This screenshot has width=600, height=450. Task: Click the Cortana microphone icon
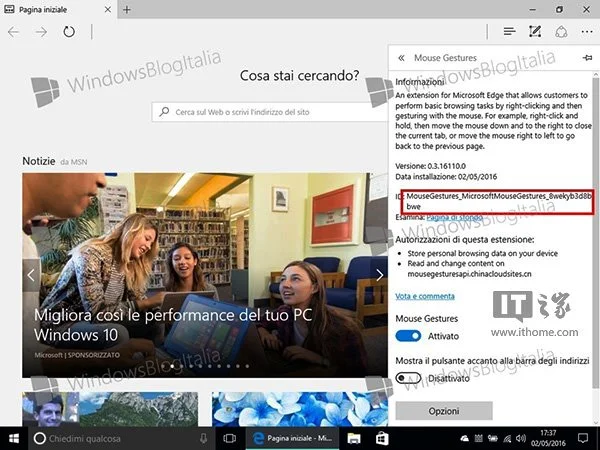click(204, 439)
